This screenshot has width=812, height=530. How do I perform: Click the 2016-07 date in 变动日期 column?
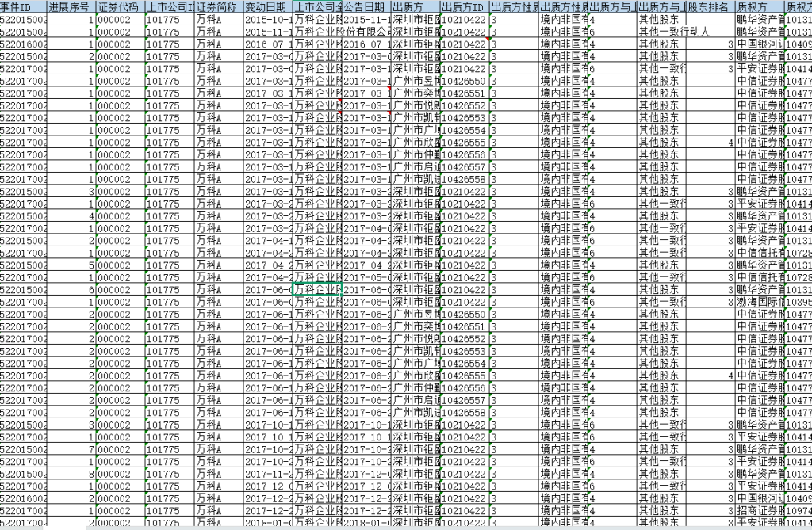(x=266, y=44)
